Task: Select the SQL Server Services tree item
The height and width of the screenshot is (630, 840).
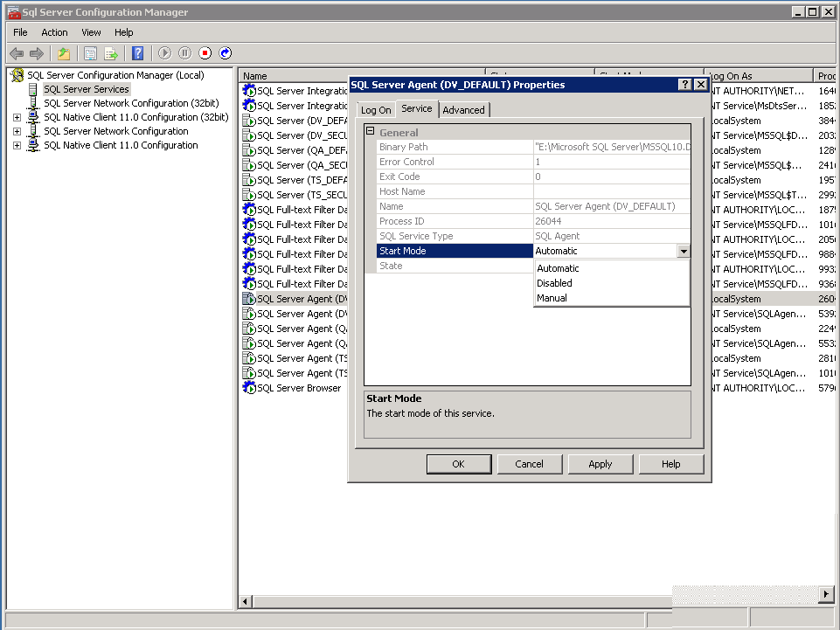Action: (87, 89)
